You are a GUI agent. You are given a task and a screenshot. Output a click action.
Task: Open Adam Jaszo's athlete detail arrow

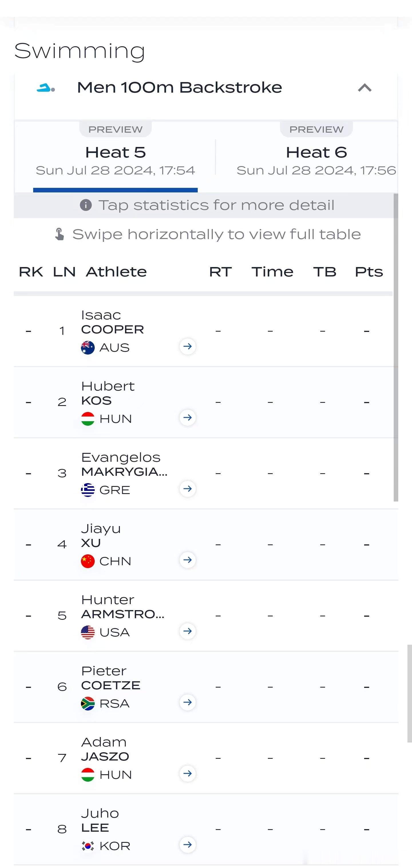(x=187, y=773)
